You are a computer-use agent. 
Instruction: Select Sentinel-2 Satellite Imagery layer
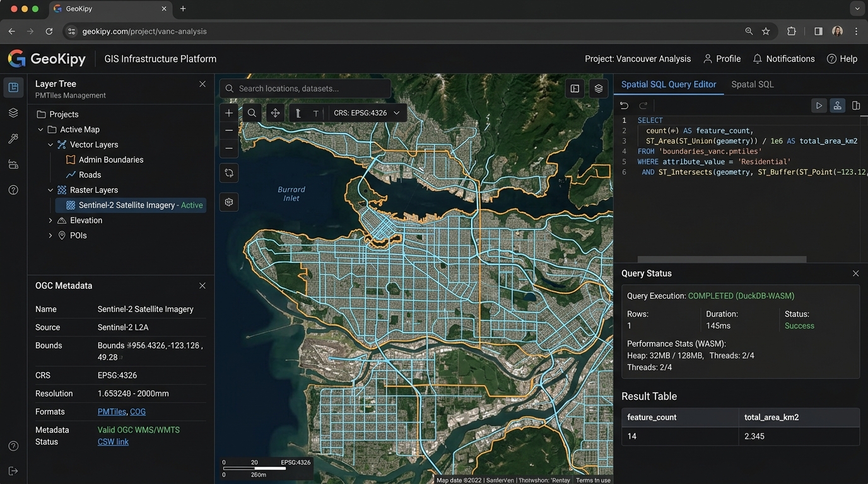click(x=131, y=205)
